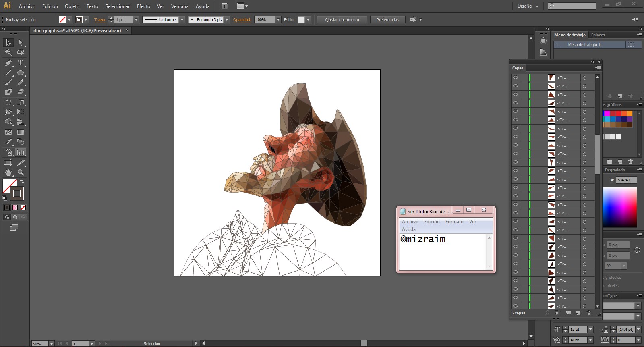Screen dimensions: 644x347
Task: Open the Trazo stroke panel link
Action: point(99,20)
